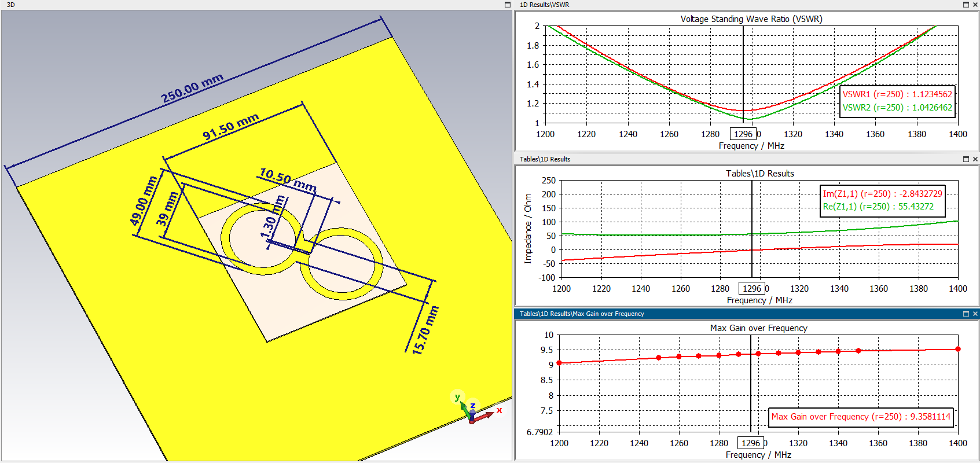Select the 1296 marker box on impedance plot
Screen dimensions: 980x463
(751, 289)
